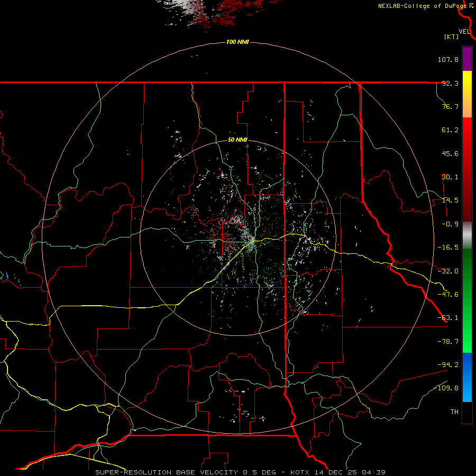Click the 92.3 velocity scale value

(450, 83)
